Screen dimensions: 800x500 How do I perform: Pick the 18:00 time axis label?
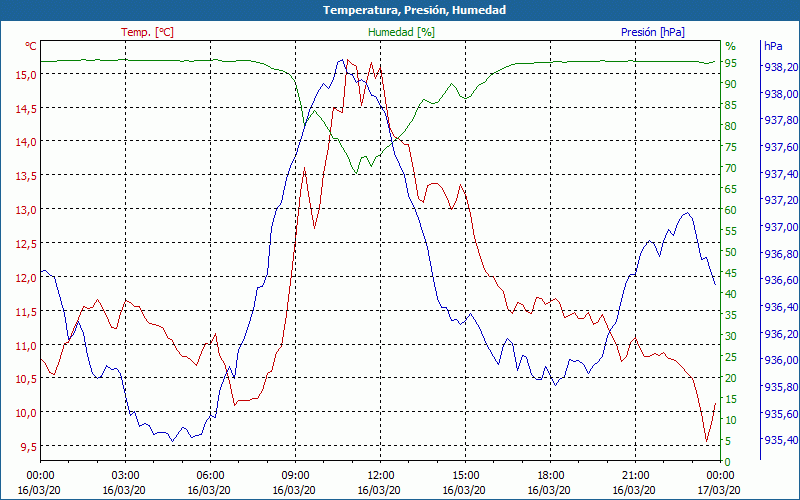[550, 475]
